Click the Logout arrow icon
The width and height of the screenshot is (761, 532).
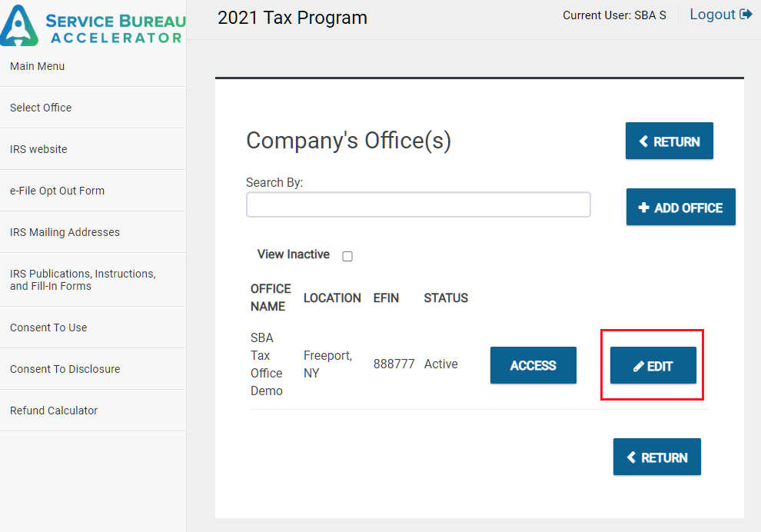point(746,15)
